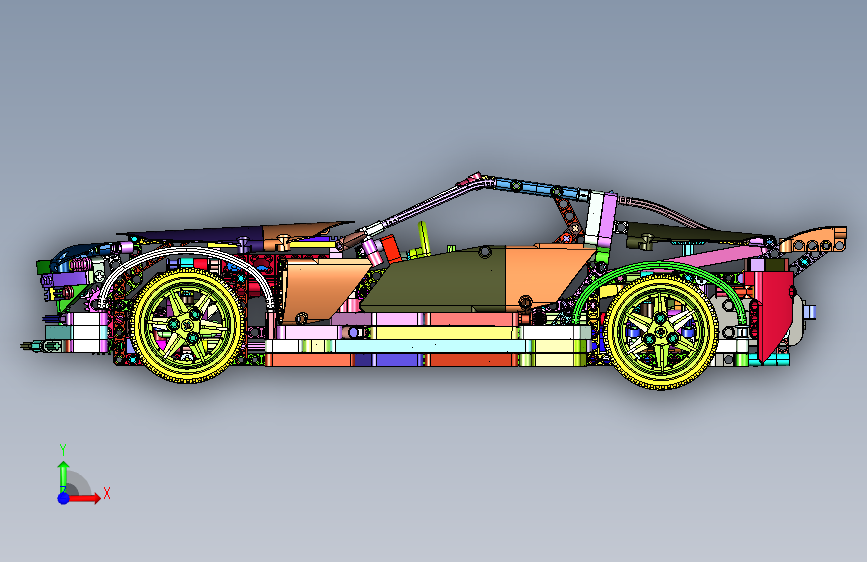
Task: Select the olive green door panel
Action: (437, 280)
